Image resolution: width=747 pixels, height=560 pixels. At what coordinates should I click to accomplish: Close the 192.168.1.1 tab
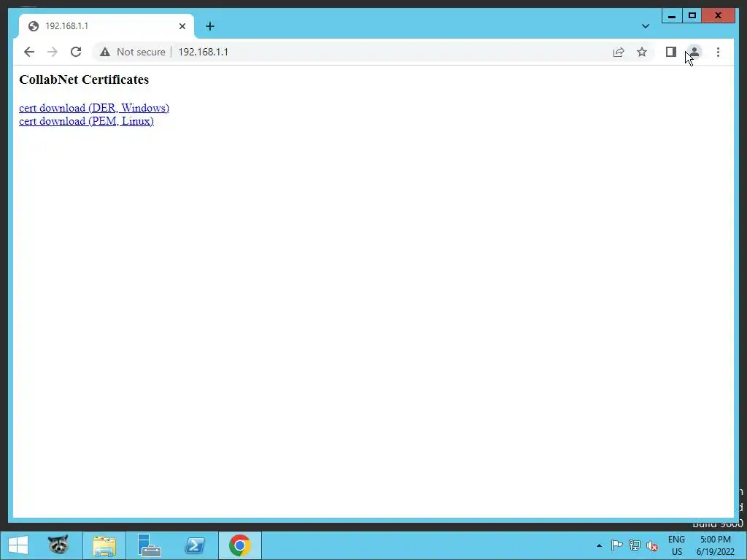click(182, 26)
